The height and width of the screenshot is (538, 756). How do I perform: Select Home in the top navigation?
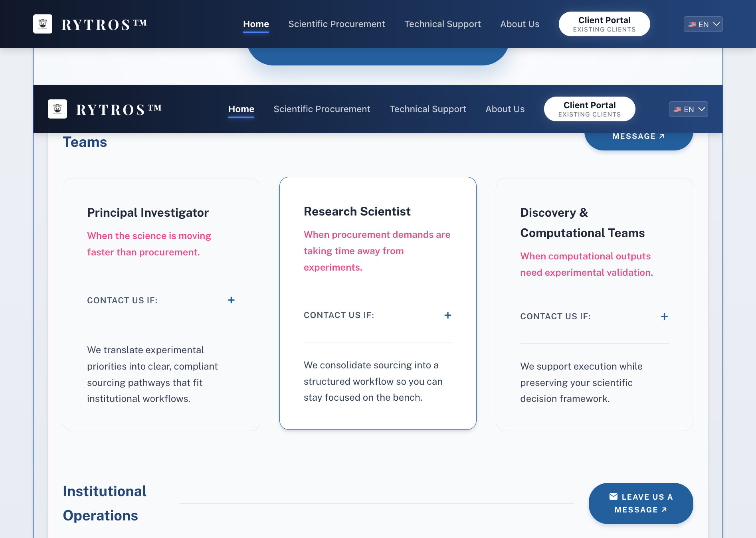click(256, 24)
